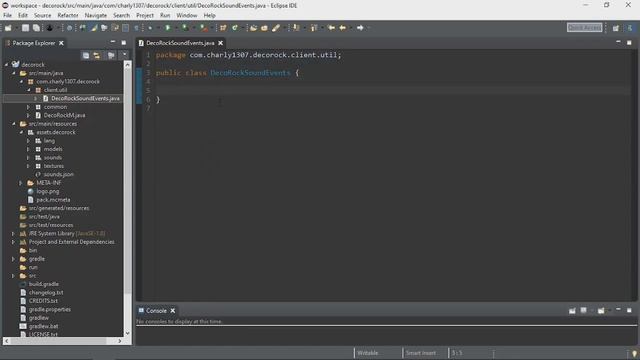Click the New wizard toolbar icon
The image size is (640, 360).
(x=8, y=28)
